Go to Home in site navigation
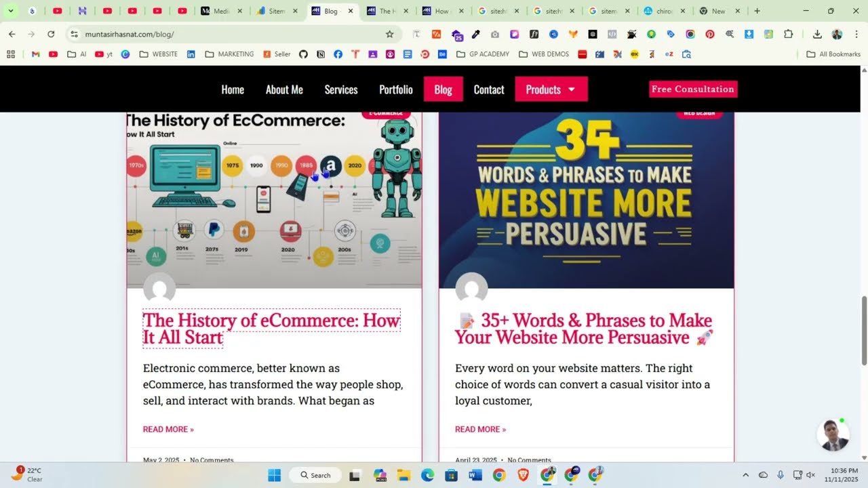The width and height of the screenshot is (868, 488). point(233,89)
